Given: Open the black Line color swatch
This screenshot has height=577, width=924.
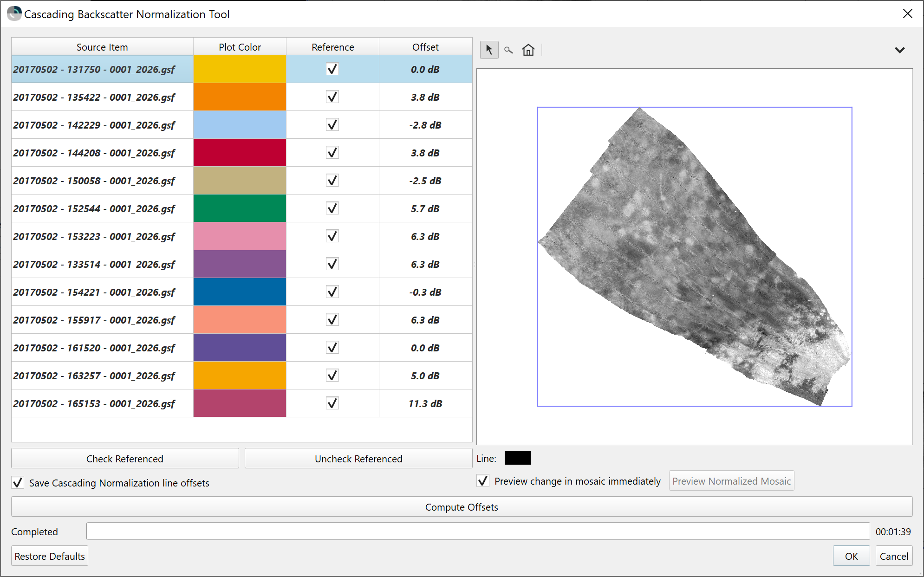Looking at the screenshot, I should (517, 458).
